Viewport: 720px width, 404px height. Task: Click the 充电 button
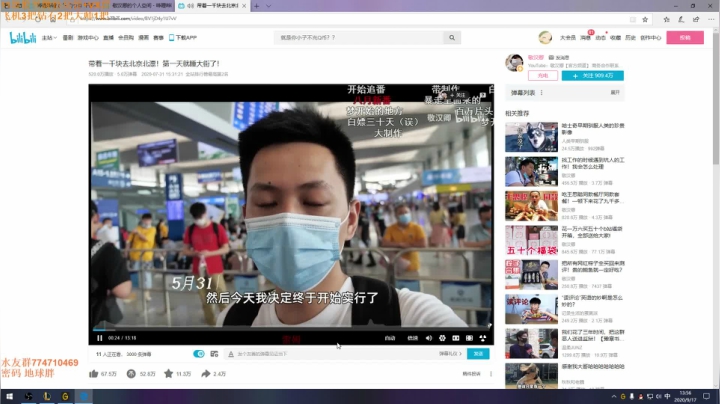(543, 75)
